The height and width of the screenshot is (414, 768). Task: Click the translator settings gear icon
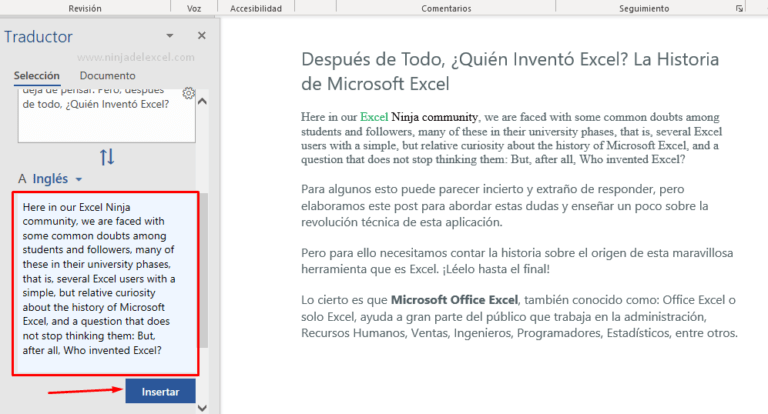(189, 94)
